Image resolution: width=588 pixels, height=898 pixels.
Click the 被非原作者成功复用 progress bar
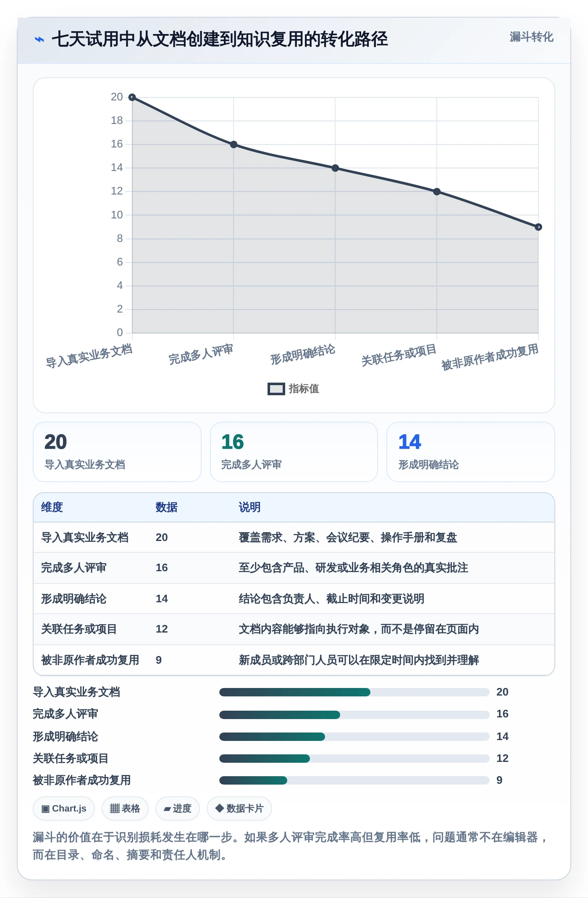(x=354, y=780)
